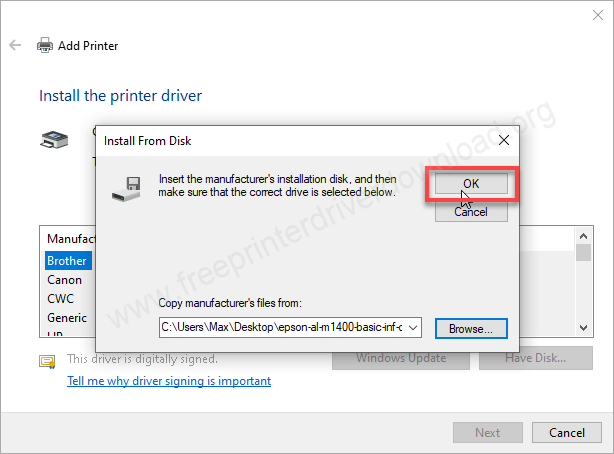Click OK in Install From Disk dialog
The width and height of the screenshot is (614, 454).
coord(471,184)
